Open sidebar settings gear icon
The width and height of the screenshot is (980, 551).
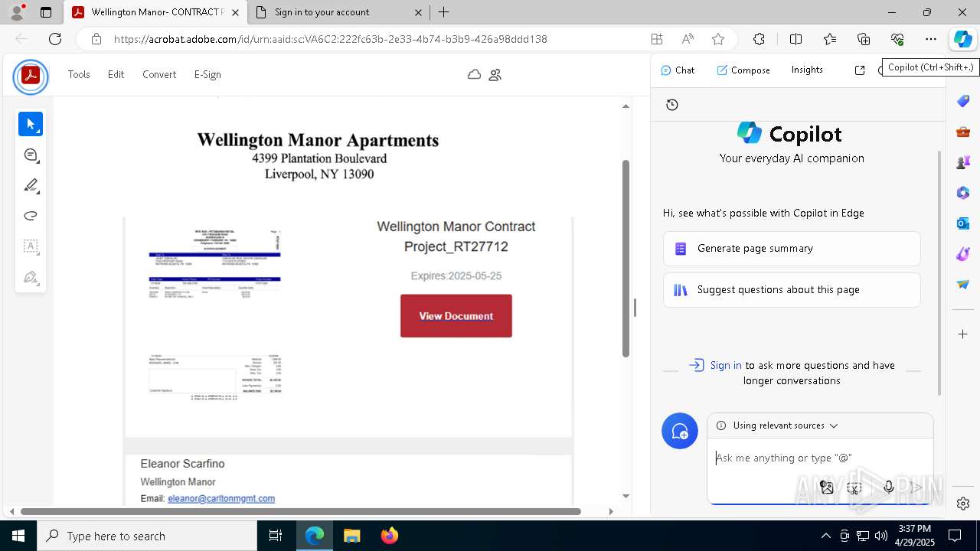(963, 504)
